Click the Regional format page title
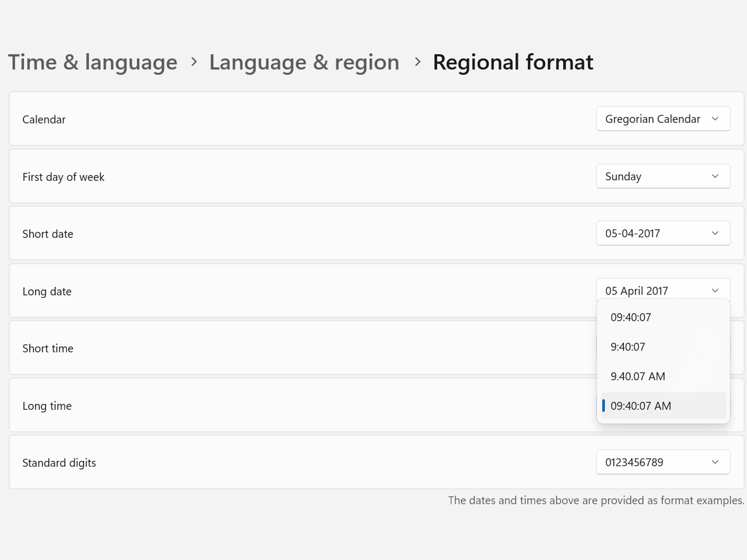747x560 pixels. point(513,62)
